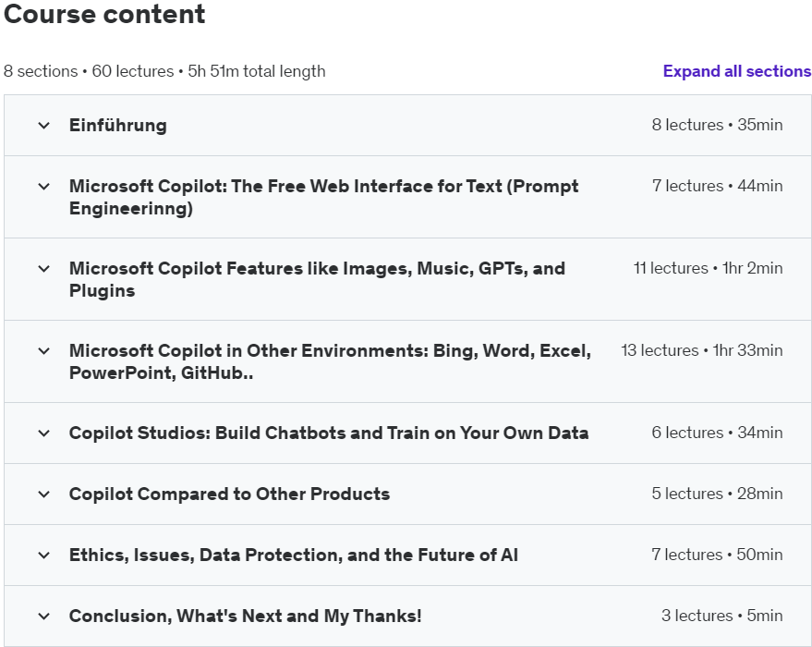Expand Ethics, Issues, Data Protection heading
The width and height of the screenshot is (812, 647).
point(294,555)
